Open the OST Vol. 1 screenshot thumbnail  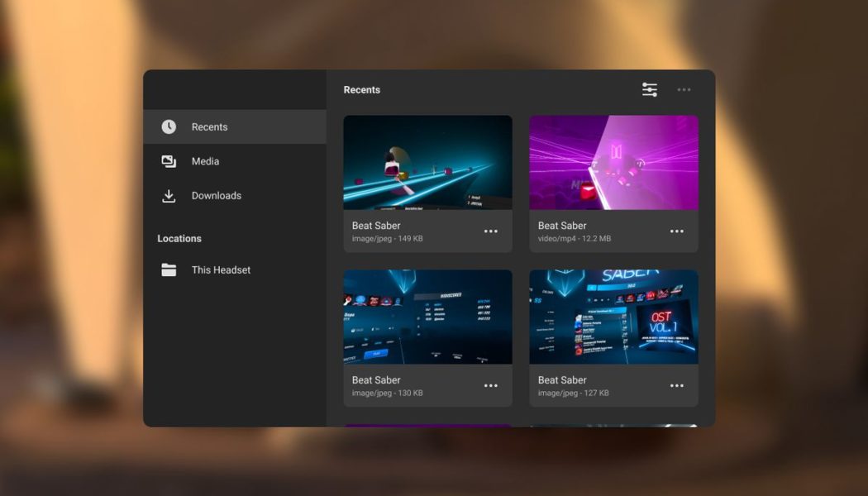pos(613,317)
